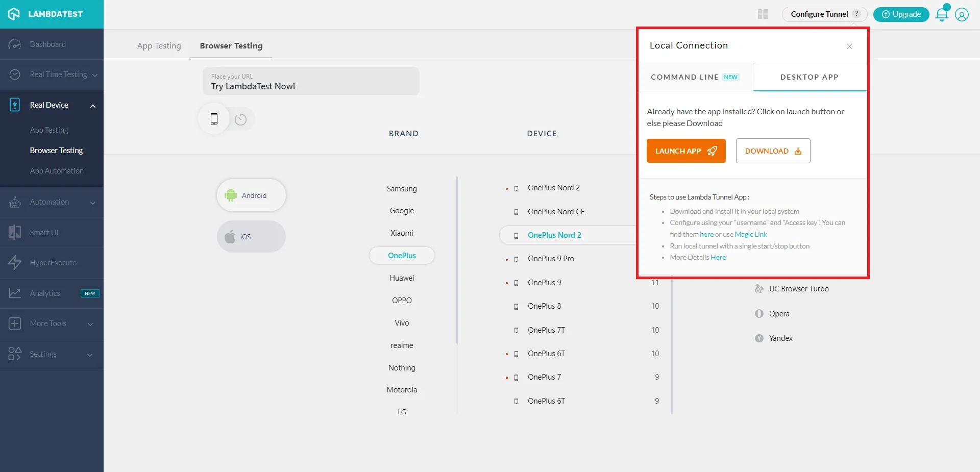Click the Smart UI sidebar icon
This screenshot has height=472, width=980.
click(x=15, y=233)
